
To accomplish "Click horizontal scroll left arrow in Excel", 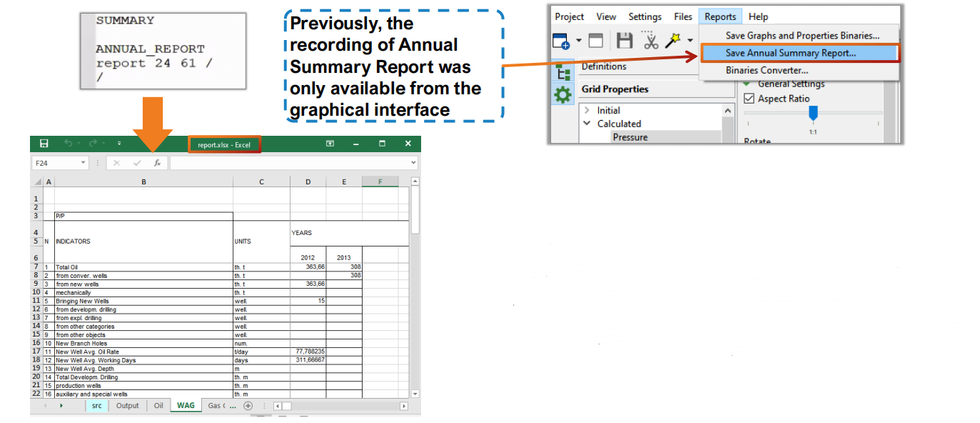I will (x=279, y=406).
